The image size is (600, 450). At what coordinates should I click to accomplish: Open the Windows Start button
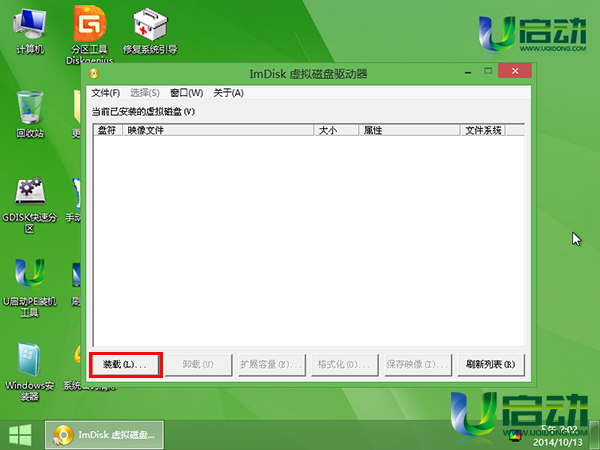coord(20,435)
